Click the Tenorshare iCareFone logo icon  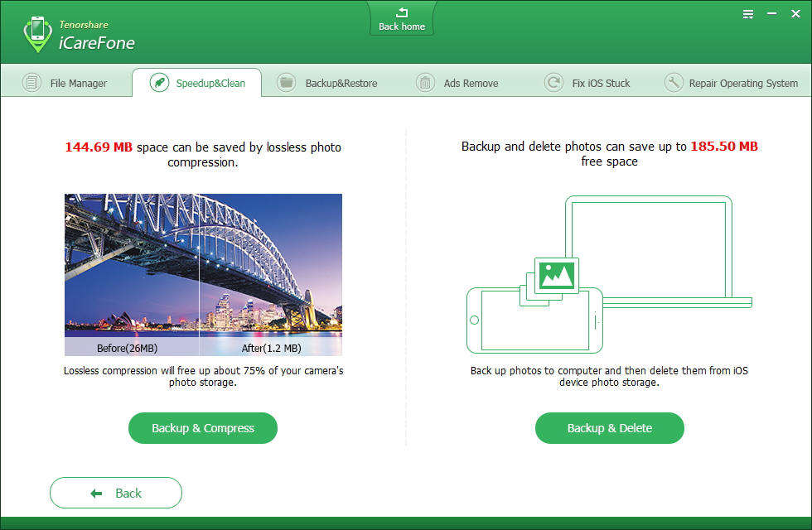38,34
